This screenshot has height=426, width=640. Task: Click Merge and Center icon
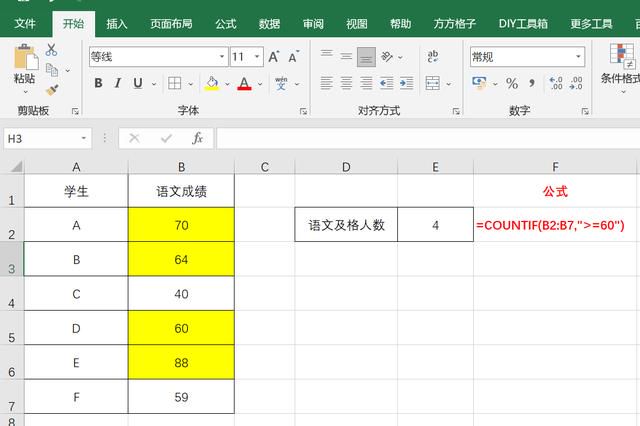(433, 83)
